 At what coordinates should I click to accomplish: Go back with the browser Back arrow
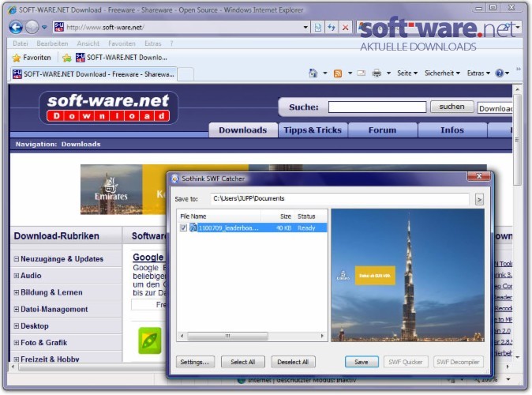[16, 27]
